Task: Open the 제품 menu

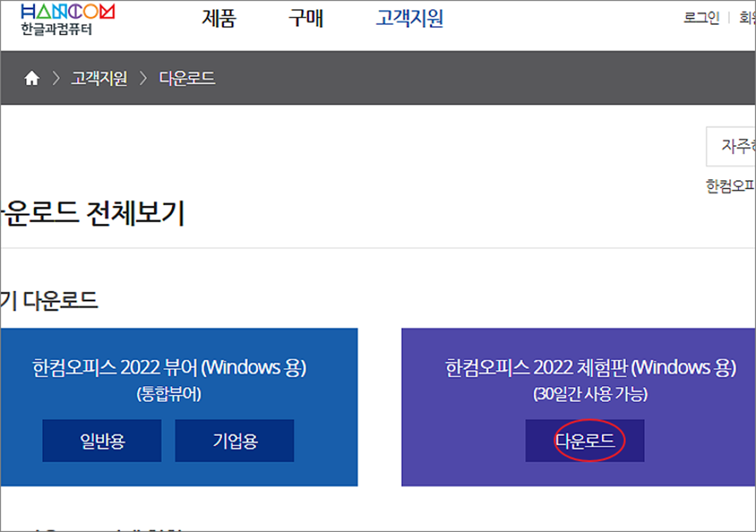Action: tap(218, 18)
